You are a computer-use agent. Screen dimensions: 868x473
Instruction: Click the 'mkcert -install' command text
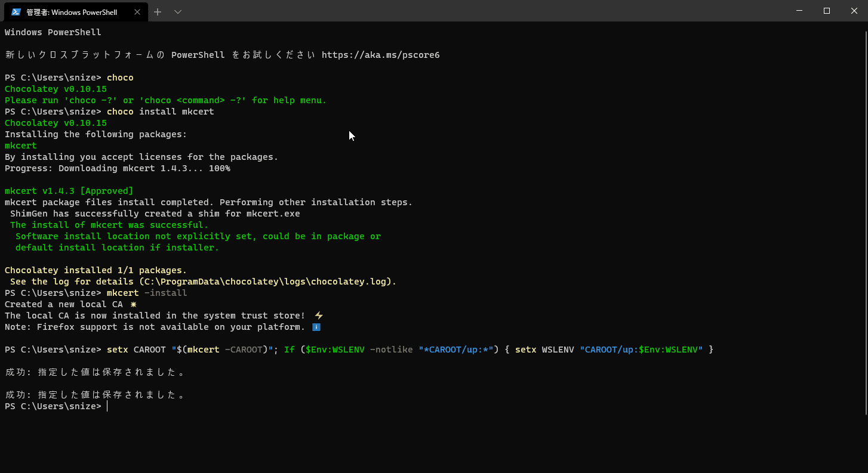tap(147, 293)
